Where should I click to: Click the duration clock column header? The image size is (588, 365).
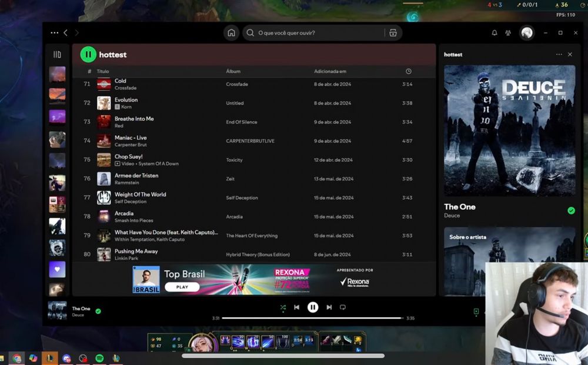(x=409, y=71)
